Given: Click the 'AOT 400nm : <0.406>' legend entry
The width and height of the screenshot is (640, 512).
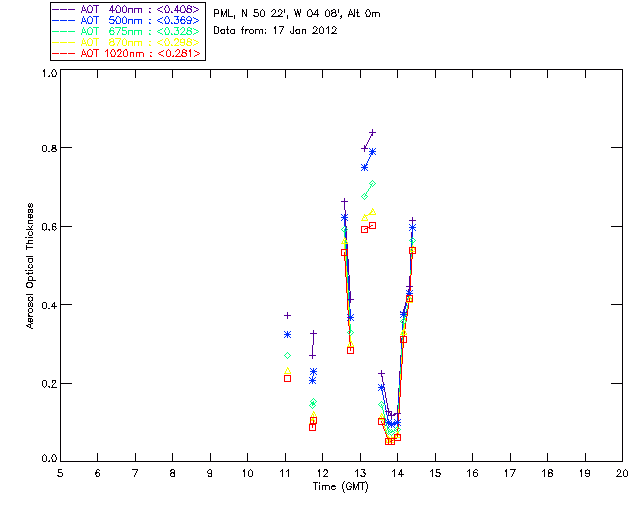Looking at the screenshot, I should point(128,9).
